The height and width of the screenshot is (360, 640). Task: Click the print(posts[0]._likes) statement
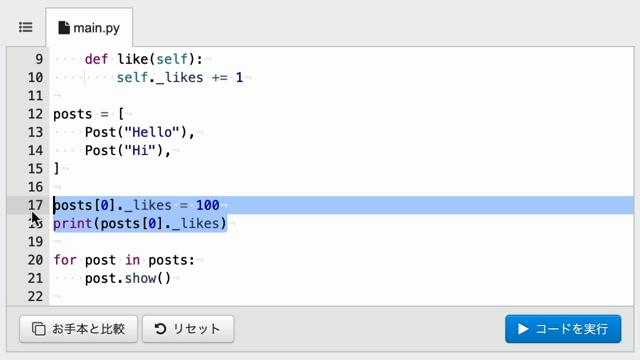pyautogui.click(x=140, y=223)
